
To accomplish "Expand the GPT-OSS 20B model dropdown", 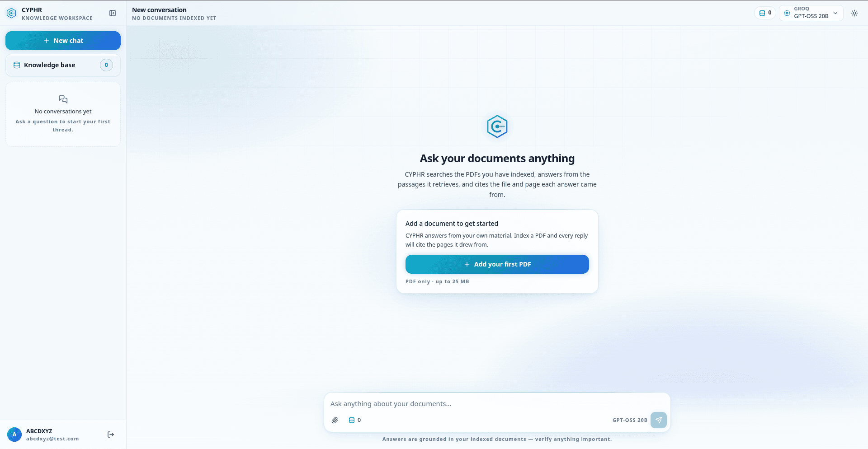I will (x=811, y=13).
